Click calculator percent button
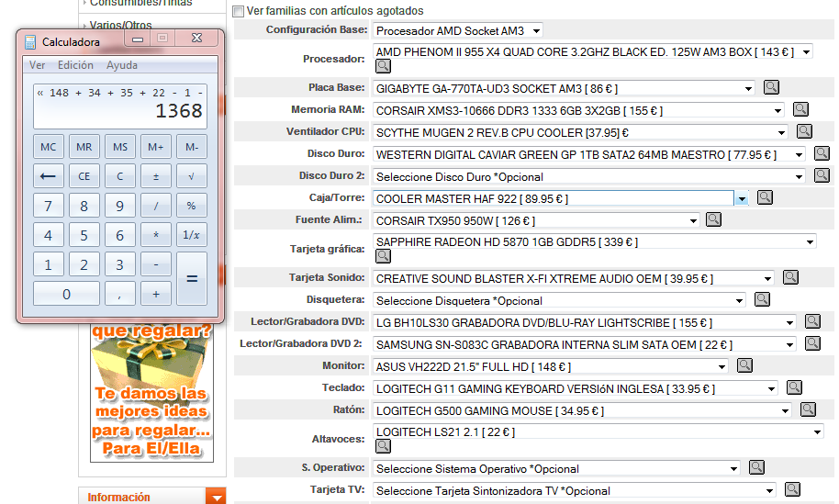Image resolution: width=839 pixels, height=504 pixels. [x=192, y=206]
